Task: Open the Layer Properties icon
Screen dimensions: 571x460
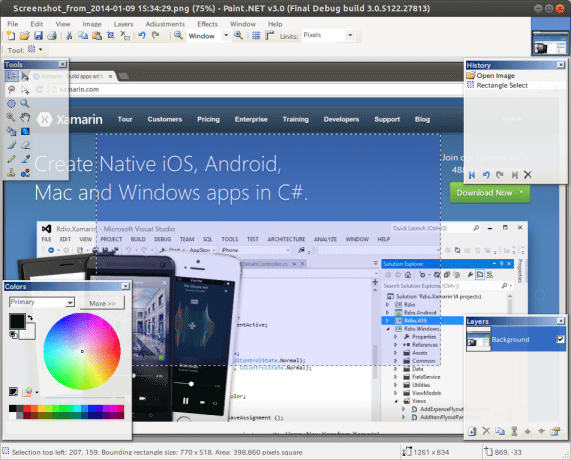Action: [x=555, y=432]
